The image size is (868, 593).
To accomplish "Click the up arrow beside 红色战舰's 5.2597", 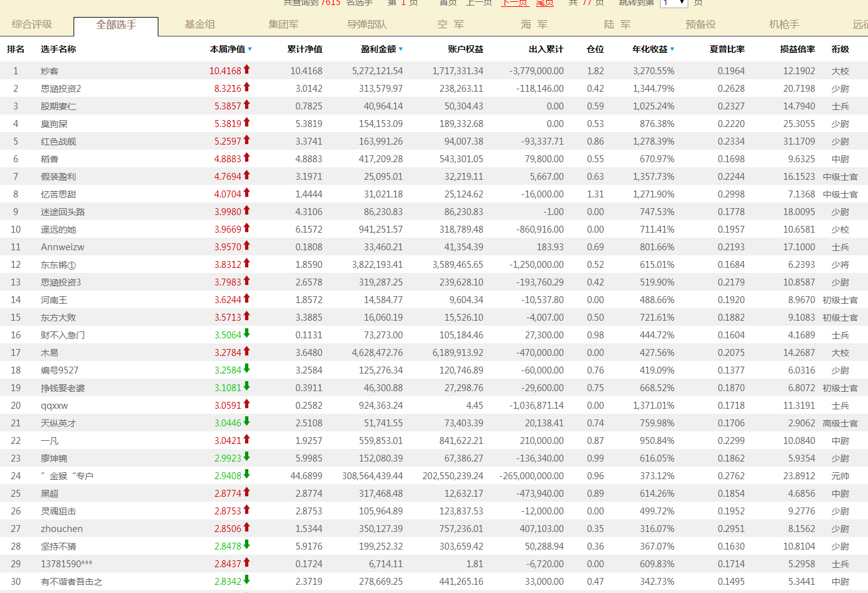I will click(x=247, y=140).
